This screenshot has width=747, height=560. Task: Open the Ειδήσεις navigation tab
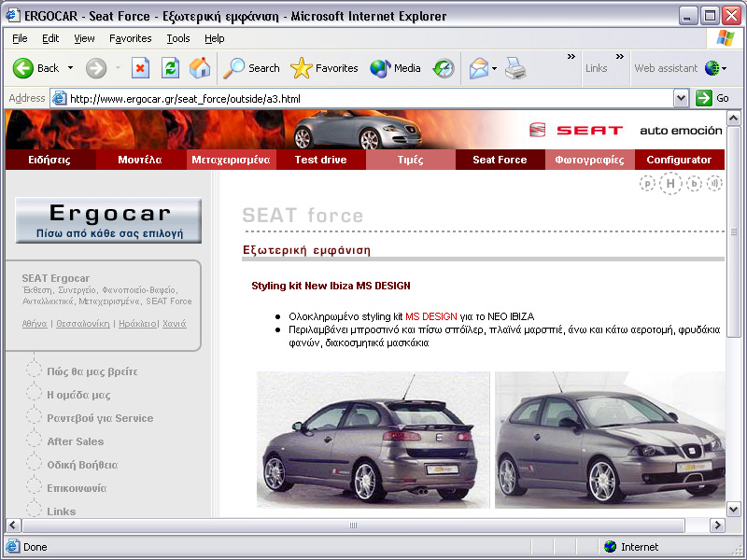(49, 160)
